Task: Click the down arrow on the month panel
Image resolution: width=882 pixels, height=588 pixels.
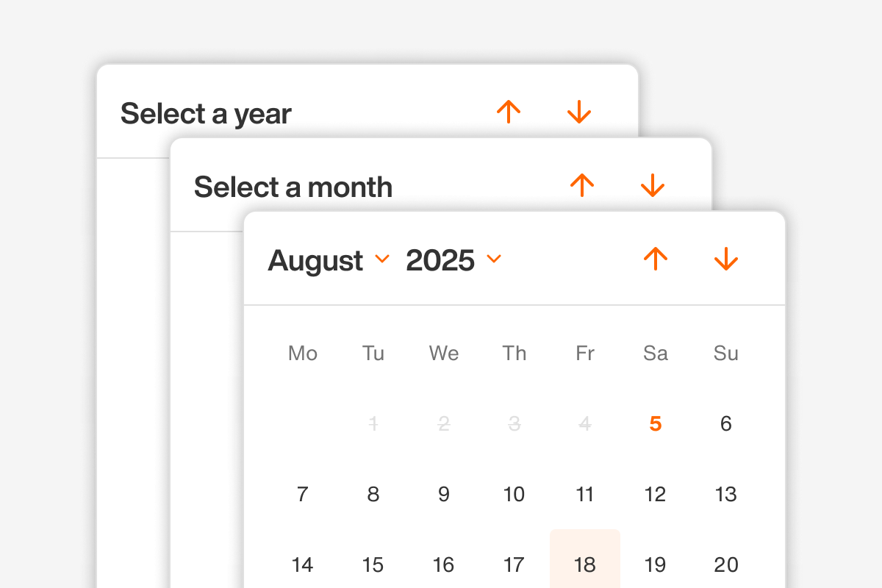Action: 653,185
